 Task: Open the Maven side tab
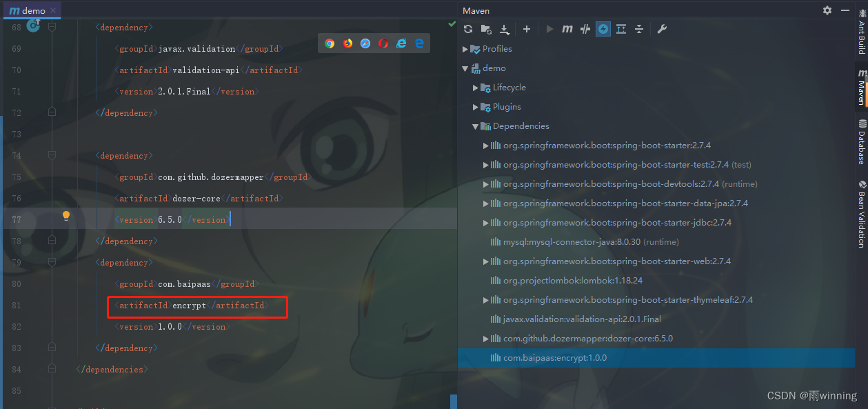860,86
